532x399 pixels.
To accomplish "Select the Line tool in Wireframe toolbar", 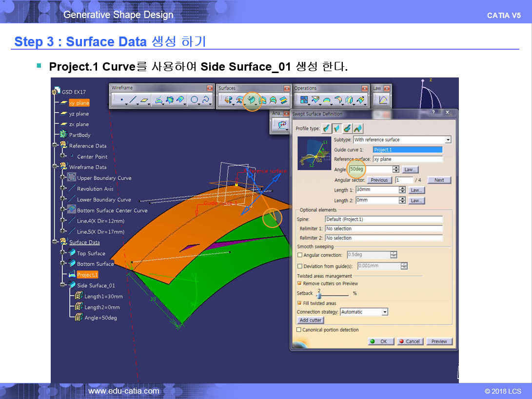I will coord(132,100).
